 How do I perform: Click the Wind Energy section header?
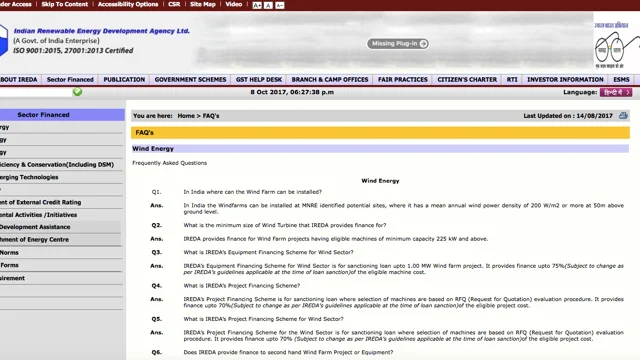point(380,149)
